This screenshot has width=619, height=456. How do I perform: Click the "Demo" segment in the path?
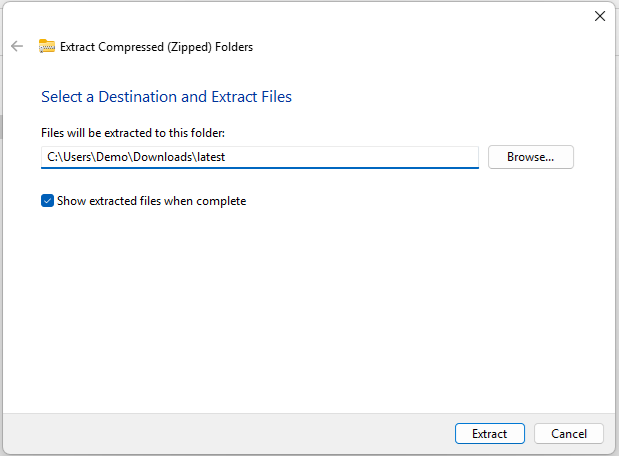coord(113,157)
